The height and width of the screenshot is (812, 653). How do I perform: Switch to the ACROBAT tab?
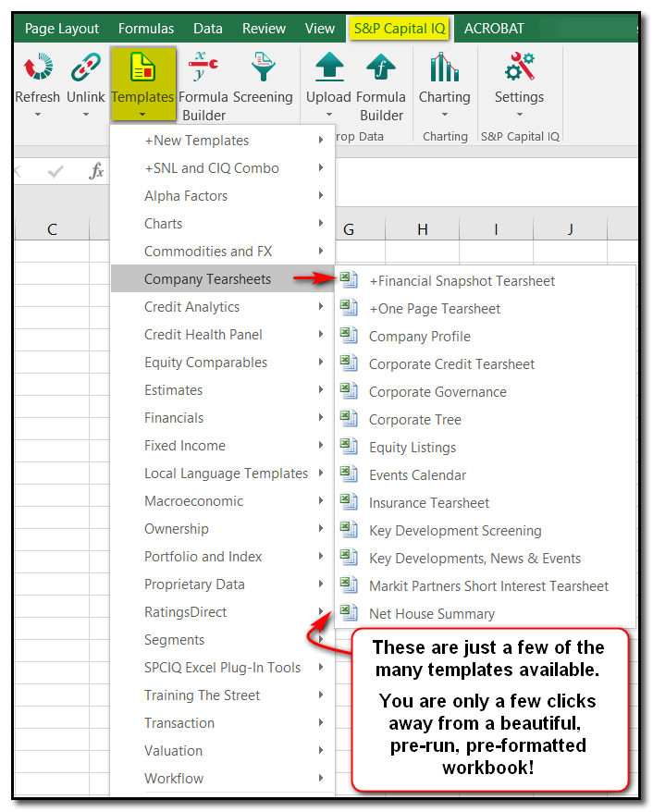494,29
